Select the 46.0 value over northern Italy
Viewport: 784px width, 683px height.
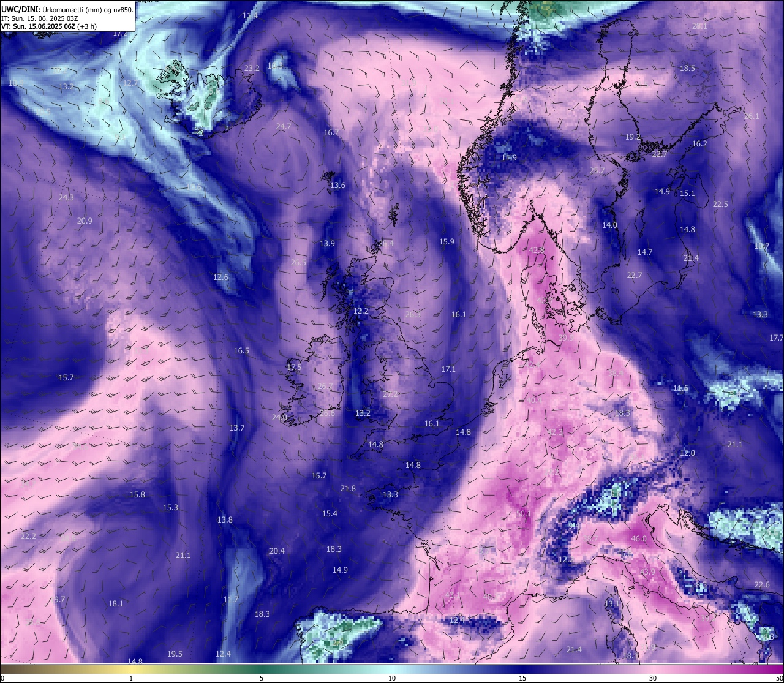tap(639, 539)
